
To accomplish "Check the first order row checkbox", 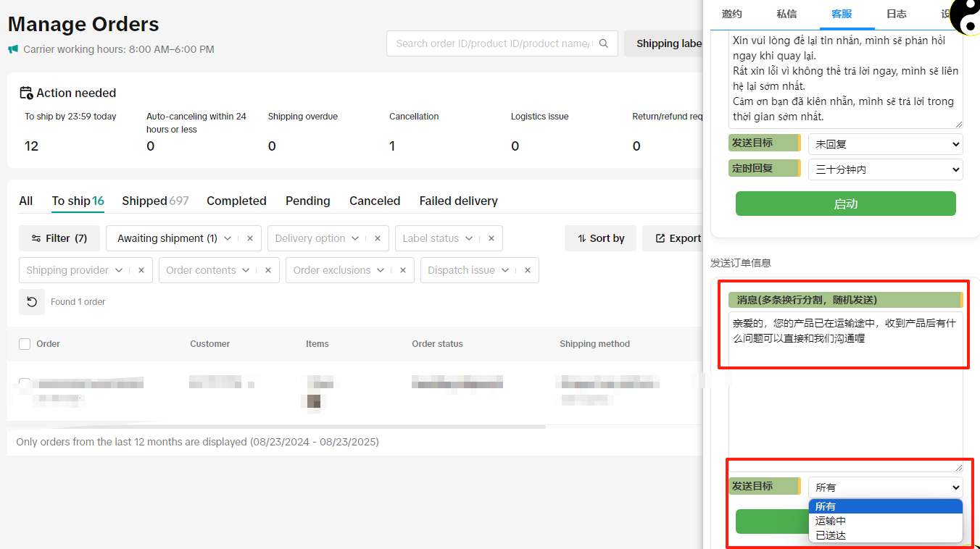I will (25, 383).
